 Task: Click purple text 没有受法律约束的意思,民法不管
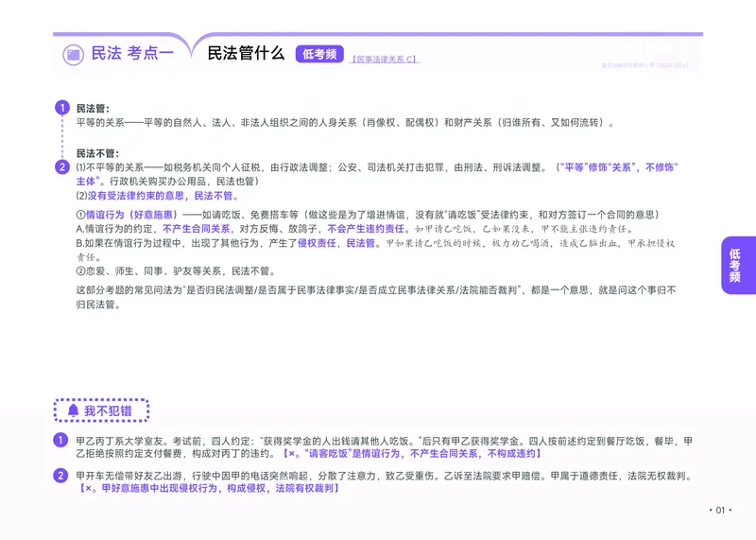[161, 196]
